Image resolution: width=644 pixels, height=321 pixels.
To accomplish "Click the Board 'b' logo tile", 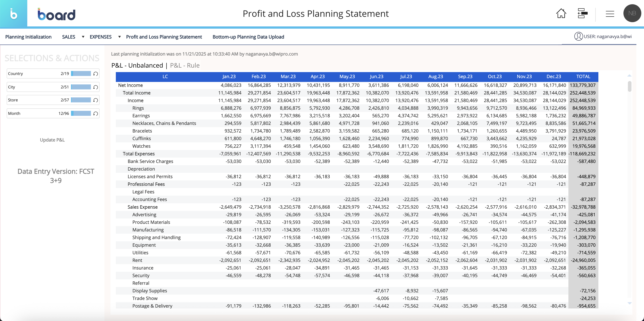I will 13,13.
